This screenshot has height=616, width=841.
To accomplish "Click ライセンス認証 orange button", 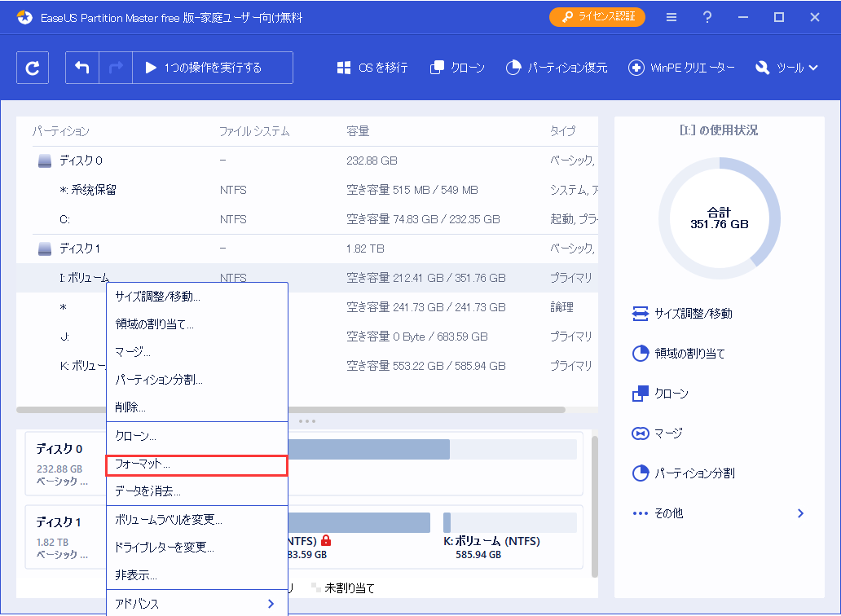I will click(597, 17).
